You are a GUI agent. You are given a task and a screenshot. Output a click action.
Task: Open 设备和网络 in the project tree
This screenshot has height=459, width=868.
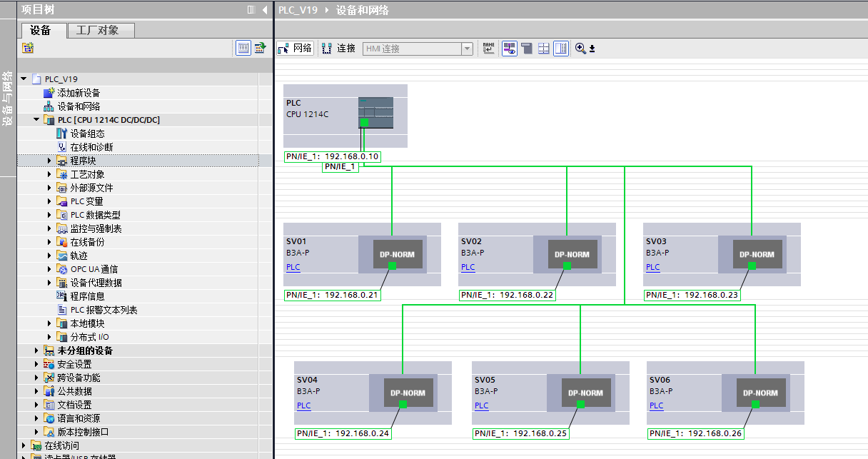[x=79, y=106]
